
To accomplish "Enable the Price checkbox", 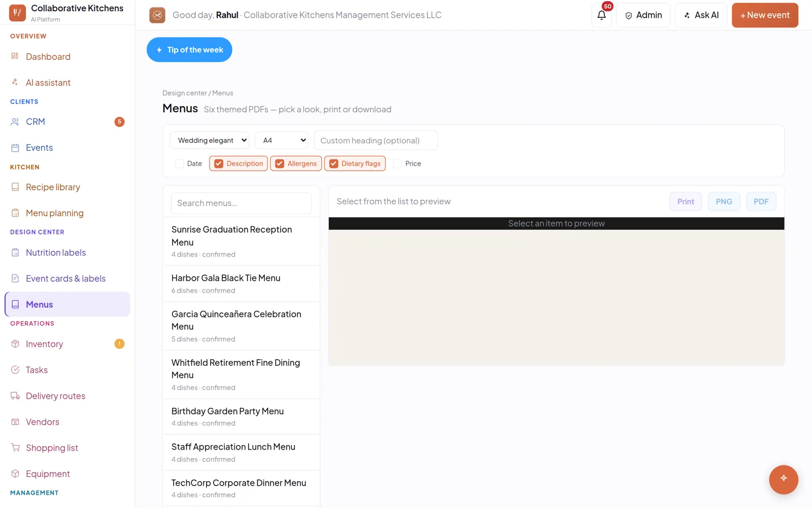I will point(397,164).
